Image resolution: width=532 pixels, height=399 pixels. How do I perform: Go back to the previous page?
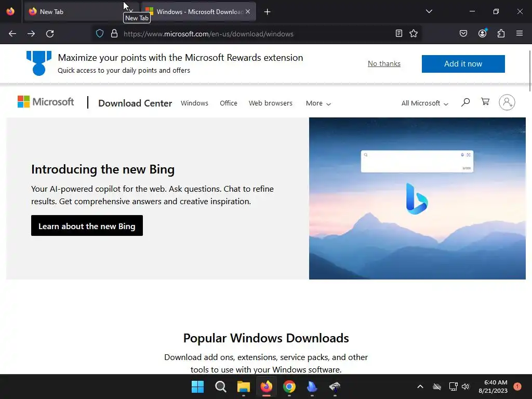(x=12, y=34)
